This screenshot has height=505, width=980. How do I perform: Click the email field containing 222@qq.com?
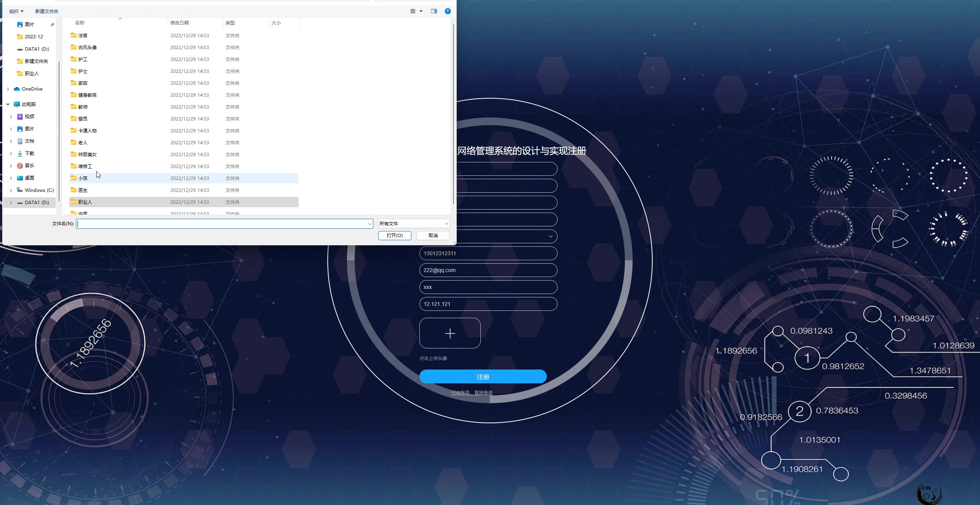tap(488, 270)
